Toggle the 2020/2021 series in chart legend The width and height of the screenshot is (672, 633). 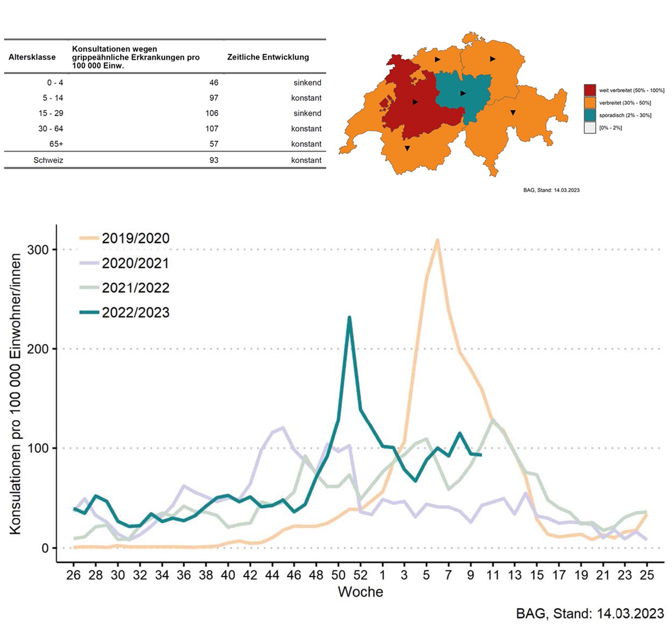pos(135,263)
